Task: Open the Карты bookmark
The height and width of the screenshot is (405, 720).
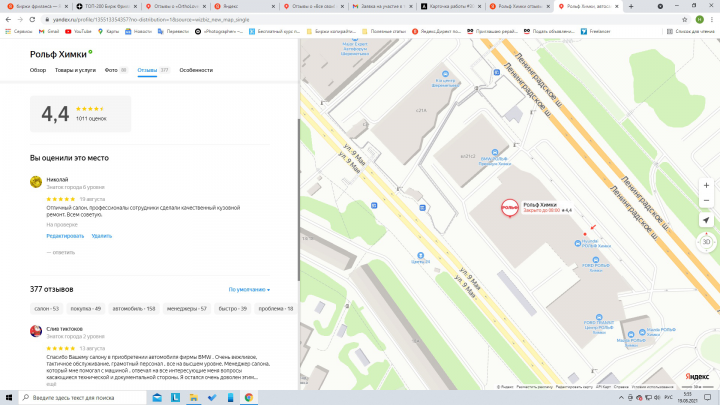Action: (108, 32)
